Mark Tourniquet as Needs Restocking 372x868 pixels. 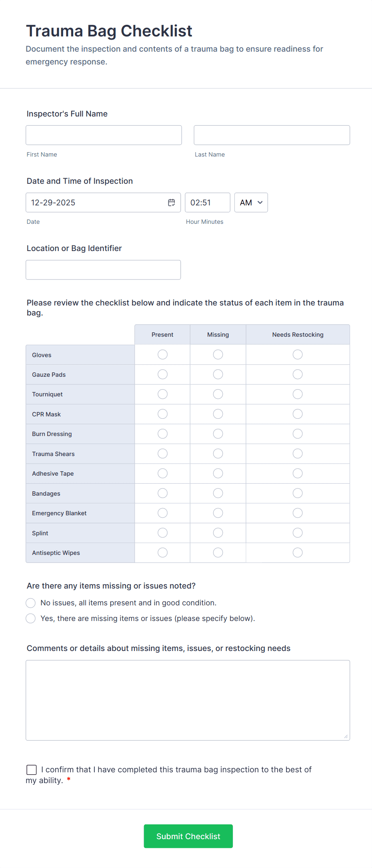pyautogui.click(x=298, y=394)
